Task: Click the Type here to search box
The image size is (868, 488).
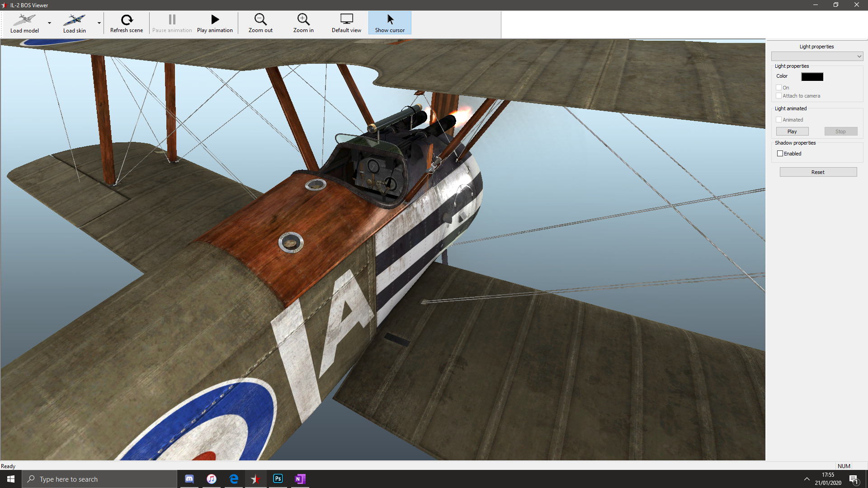Action: point(99,479)
